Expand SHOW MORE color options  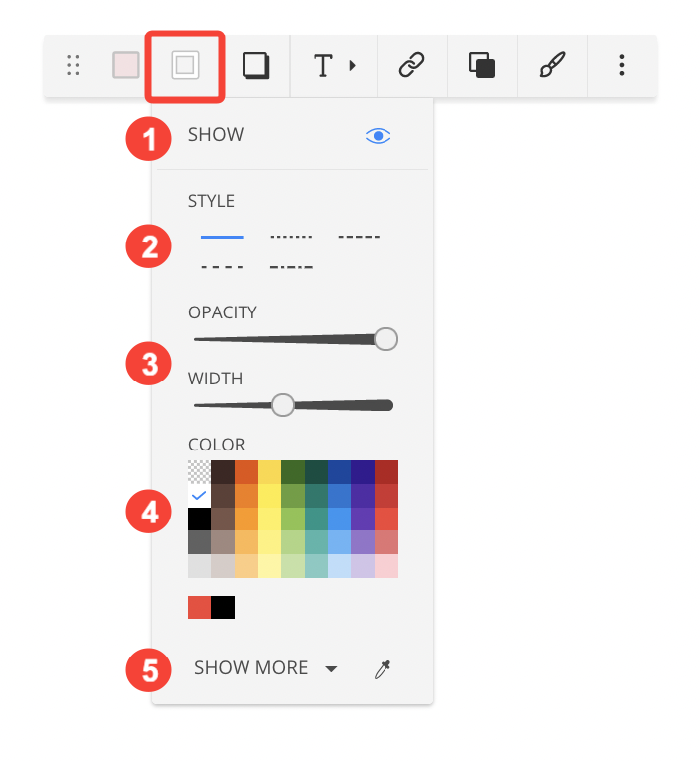[x=265, y=668]
